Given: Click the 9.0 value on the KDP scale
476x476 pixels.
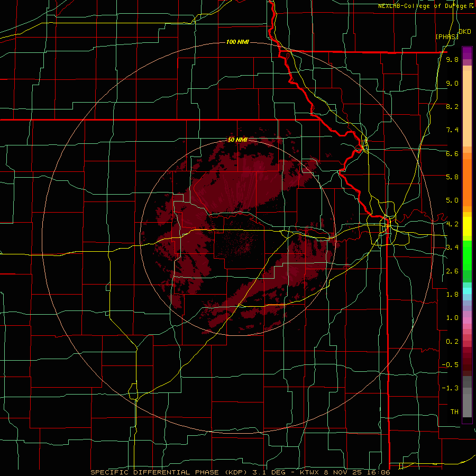Looking at the screenshot, I should pyautogui.click(x=452, y=83).
